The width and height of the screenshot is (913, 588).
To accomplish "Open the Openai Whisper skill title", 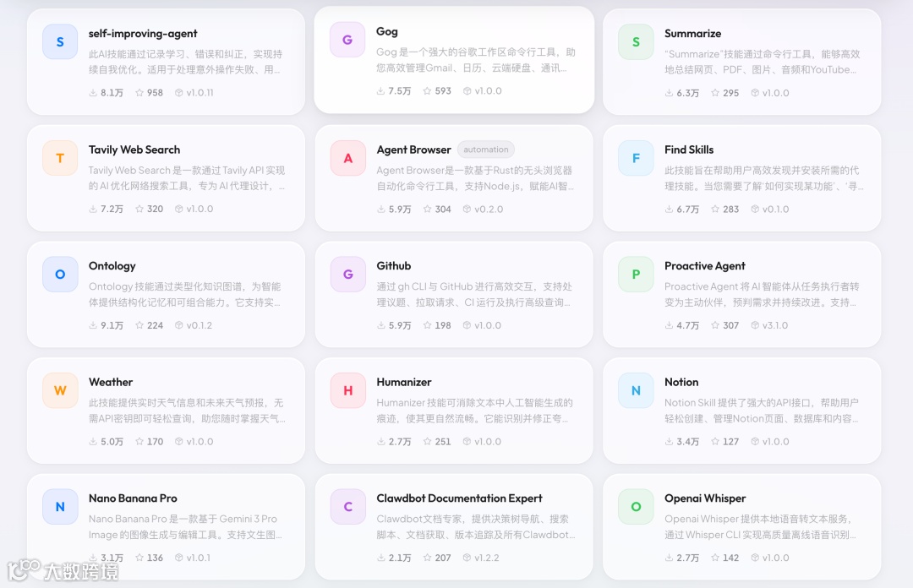I will pos(704,498).
